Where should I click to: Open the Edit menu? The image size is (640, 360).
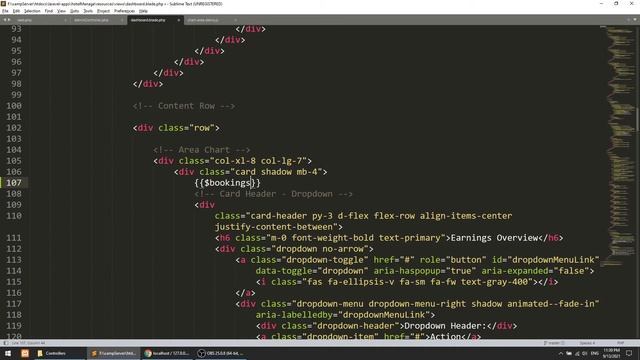[x=16, y=11]
